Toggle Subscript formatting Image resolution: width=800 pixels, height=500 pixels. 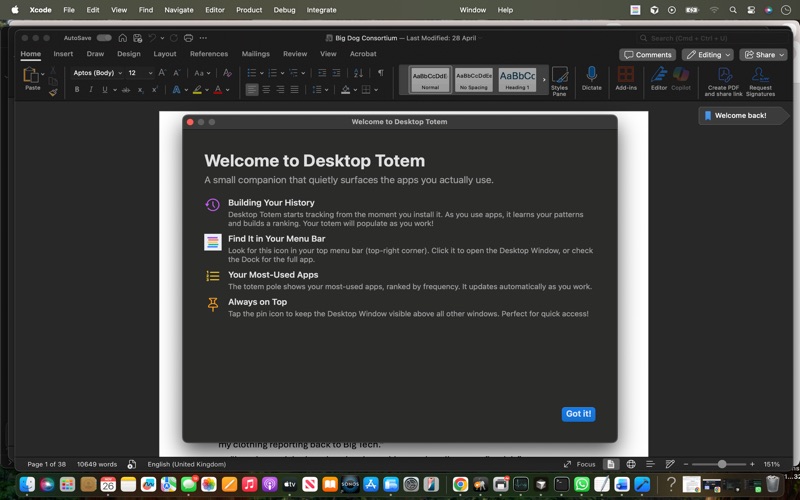140,90
